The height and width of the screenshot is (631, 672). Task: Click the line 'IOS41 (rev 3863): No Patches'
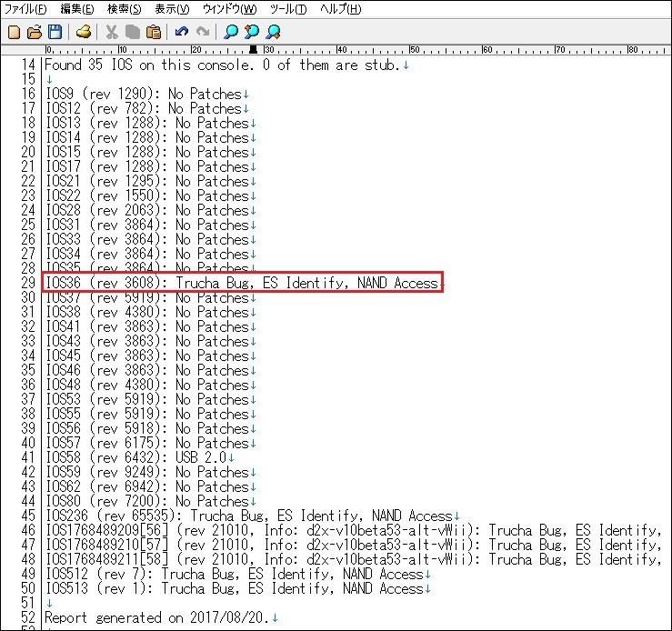pyautogui.click(x=150, y=326)
